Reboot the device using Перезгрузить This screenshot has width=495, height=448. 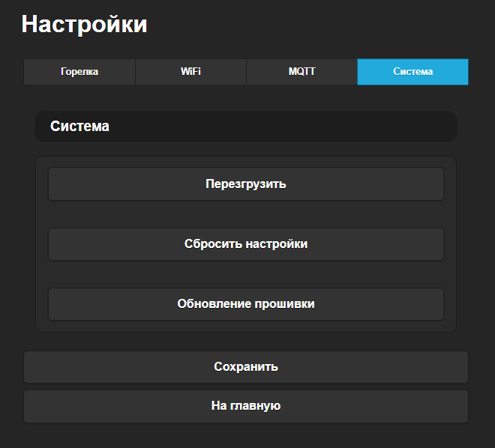click(x=246, y=184)
